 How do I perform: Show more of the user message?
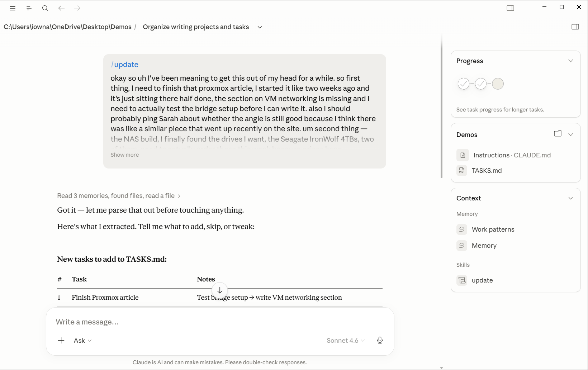(124, 155)
